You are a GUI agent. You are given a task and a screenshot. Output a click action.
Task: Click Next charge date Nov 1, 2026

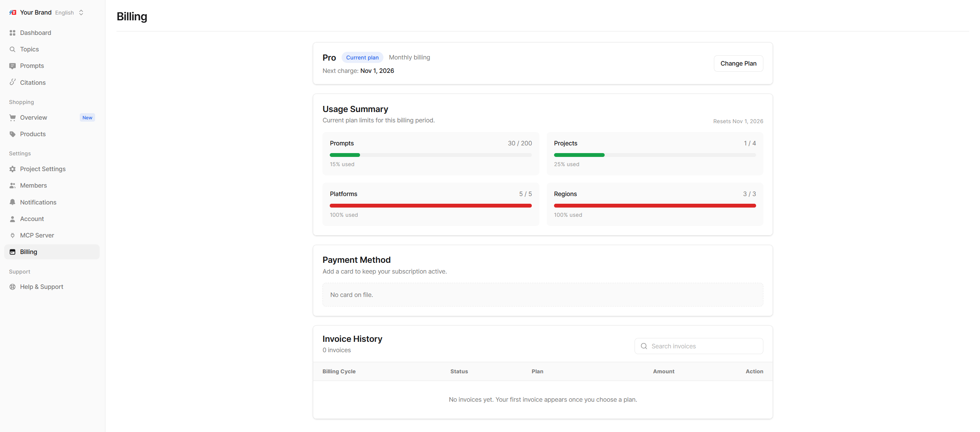click(377, 71)
